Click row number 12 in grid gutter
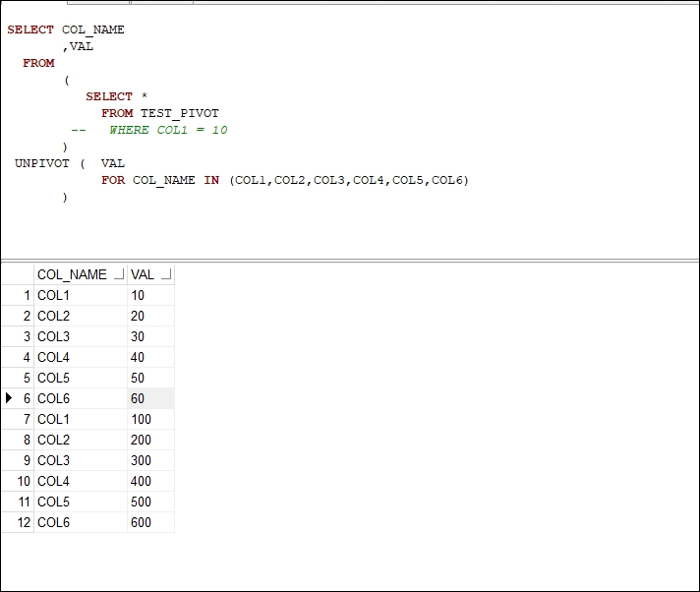Viewport: 700px width, 592px height. tap(18, 522)
